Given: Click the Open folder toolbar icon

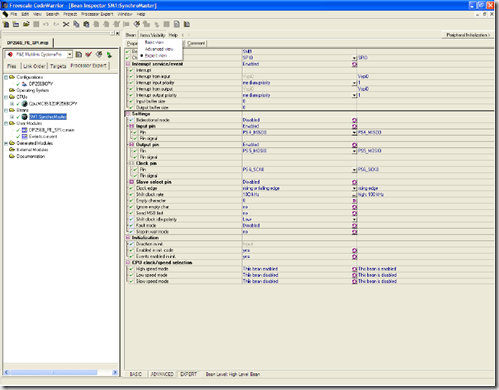Looking at the screenshot, I should coord(16,24).
